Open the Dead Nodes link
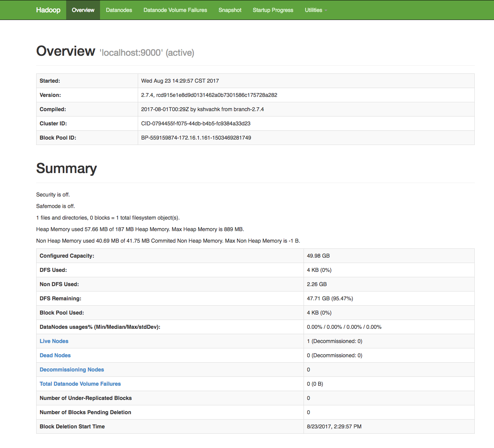The image size is (494, 448). 55,355
